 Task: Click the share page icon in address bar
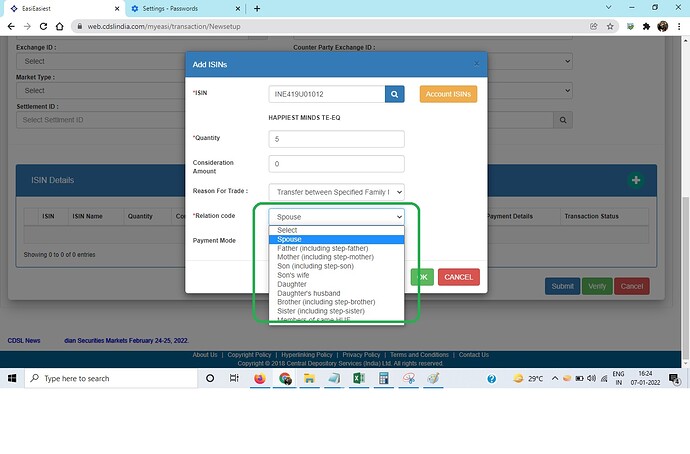click(x=594, y=26)
